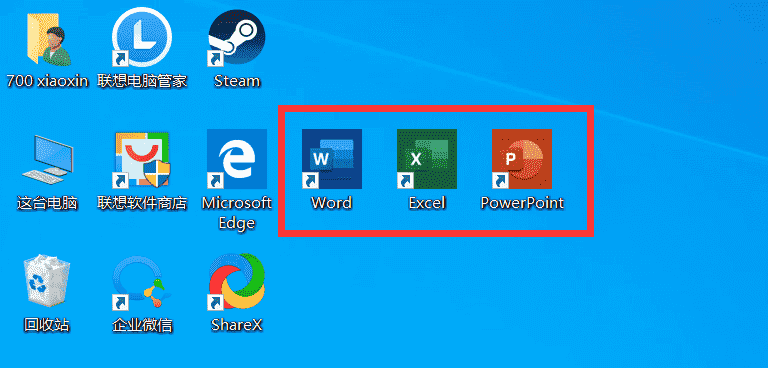768x368 pixels.
Task: Click the "企业微信" text label
Action: 142,324
